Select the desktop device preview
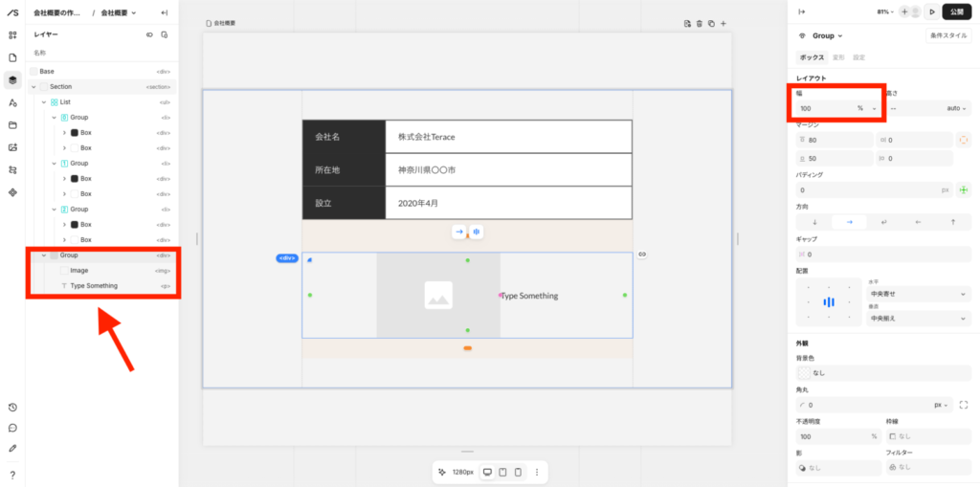This screenshot has height=487, width=980. [487, 472]
